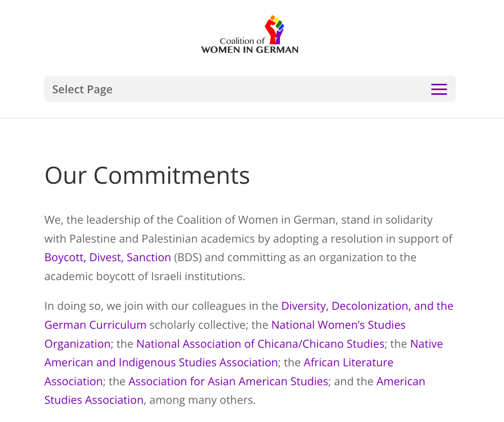Click the Our Commitments heading
This screenshot has width=504, height=422.
[x=147, y=175]
